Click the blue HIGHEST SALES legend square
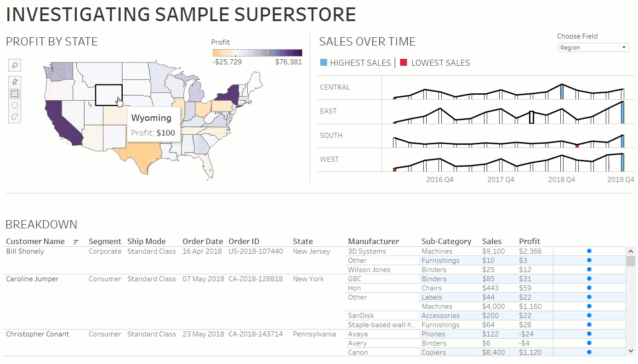Screen dimensions: 638x364 point(324,63)
